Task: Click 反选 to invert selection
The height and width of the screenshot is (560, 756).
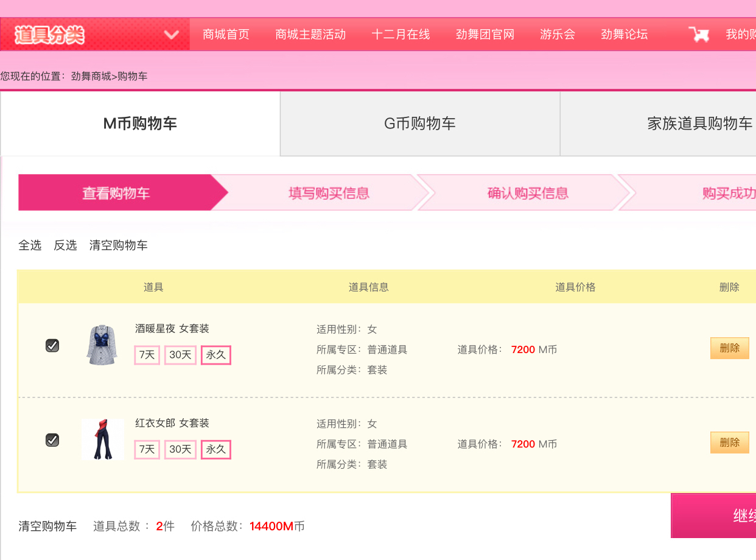Action: pyautogui.click(x=65, y=245)
